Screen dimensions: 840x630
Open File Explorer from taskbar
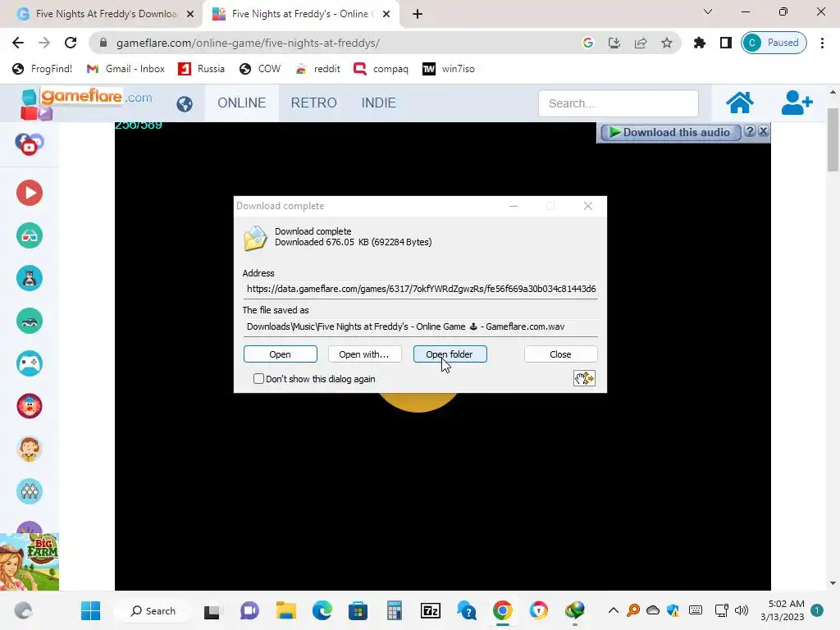click(x=286, y=610)
